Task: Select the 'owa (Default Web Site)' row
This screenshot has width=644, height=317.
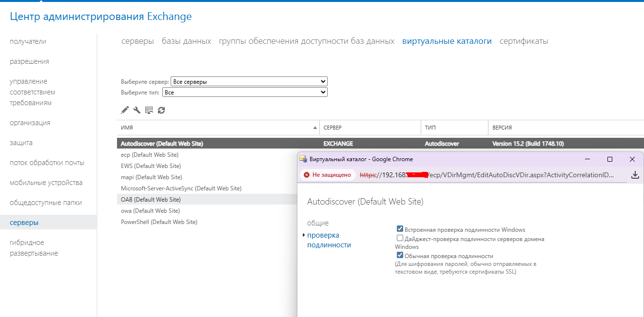Action: point(150,211)
